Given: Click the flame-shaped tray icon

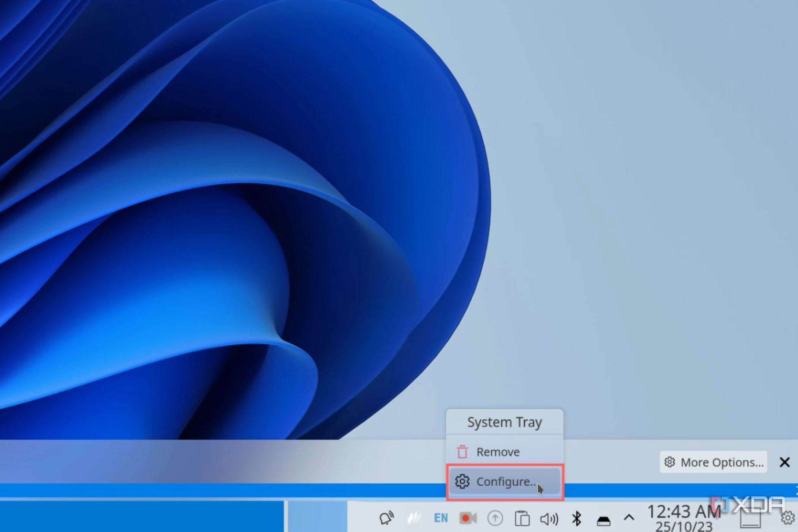Looking at the screenshot, I should coord(414,518).
